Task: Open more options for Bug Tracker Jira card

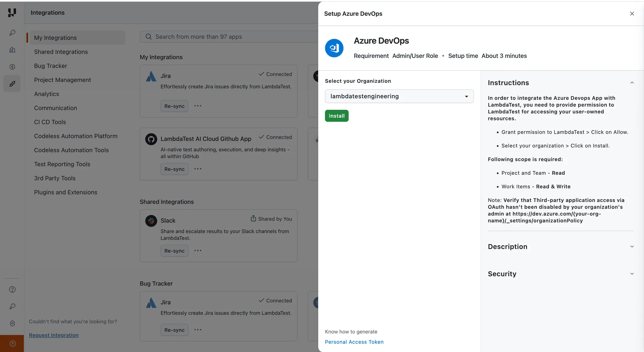Action: 198,330
